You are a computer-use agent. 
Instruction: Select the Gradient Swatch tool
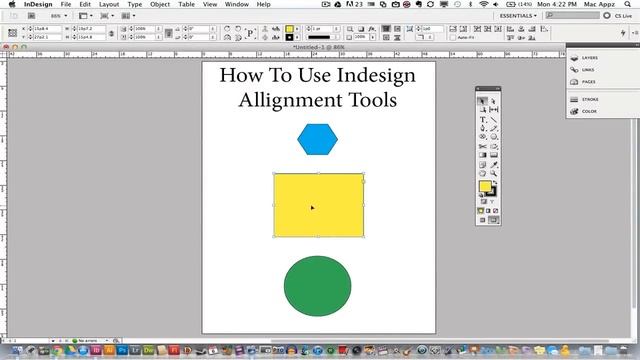482,155
